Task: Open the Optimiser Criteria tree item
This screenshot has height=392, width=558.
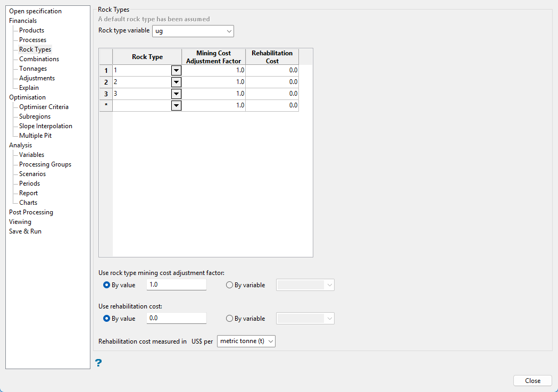Action: click(44, 107)
